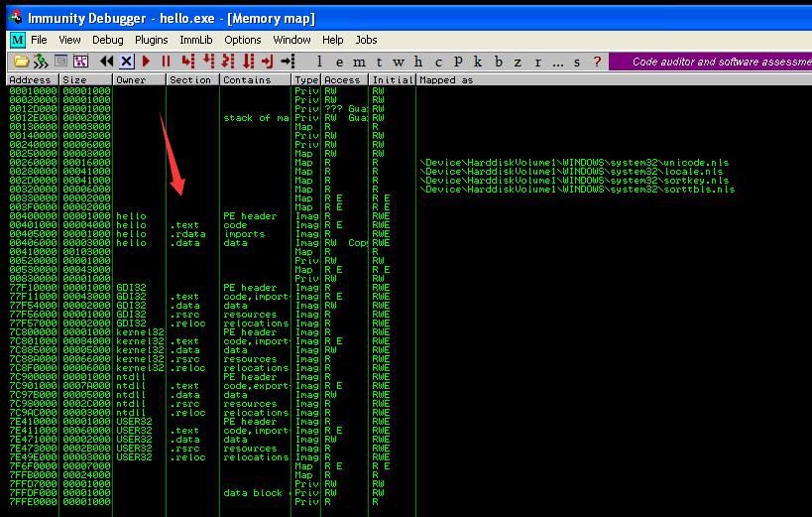Click the 'z' toolbar button
This screenshot has height=517, width=812.
coord(518,62)
